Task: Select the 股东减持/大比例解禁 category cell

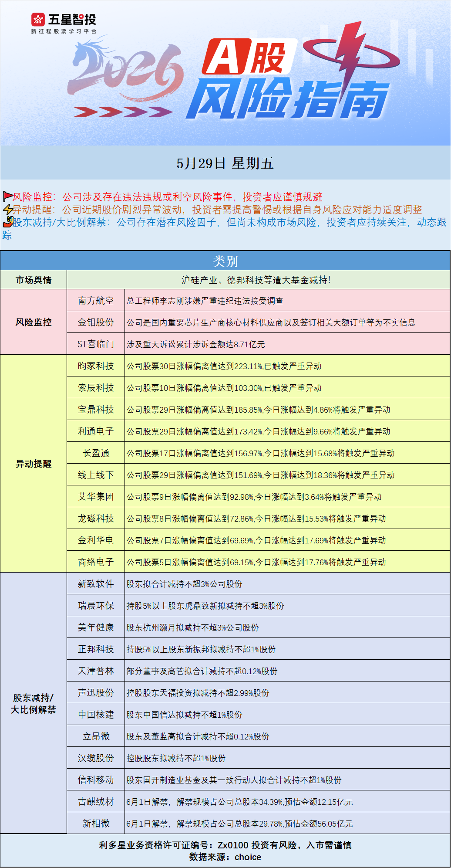Action: (x=34, y=703)
